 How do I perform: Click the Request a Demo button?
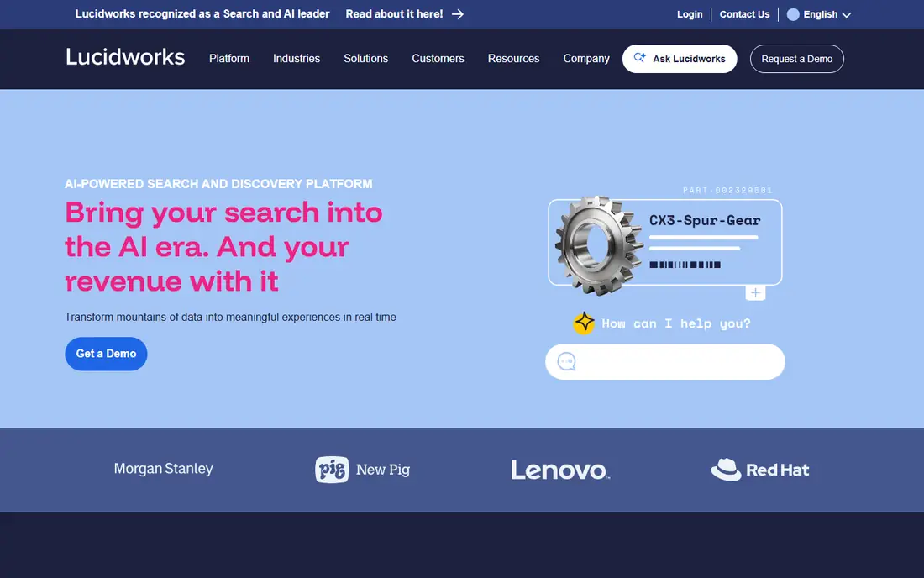click(796, 59)
